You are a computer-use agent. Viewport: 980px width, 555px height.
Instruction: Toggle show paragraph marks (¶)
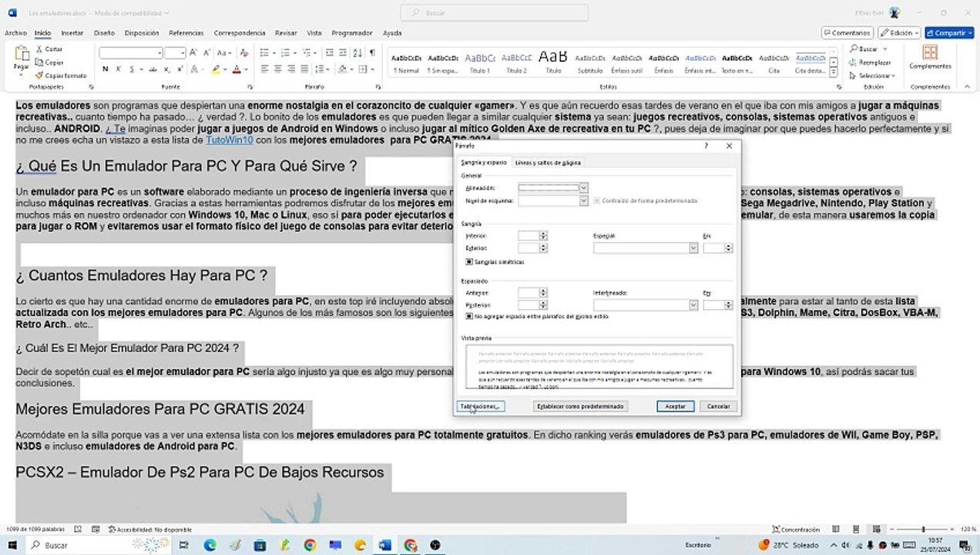pos(373,52)
